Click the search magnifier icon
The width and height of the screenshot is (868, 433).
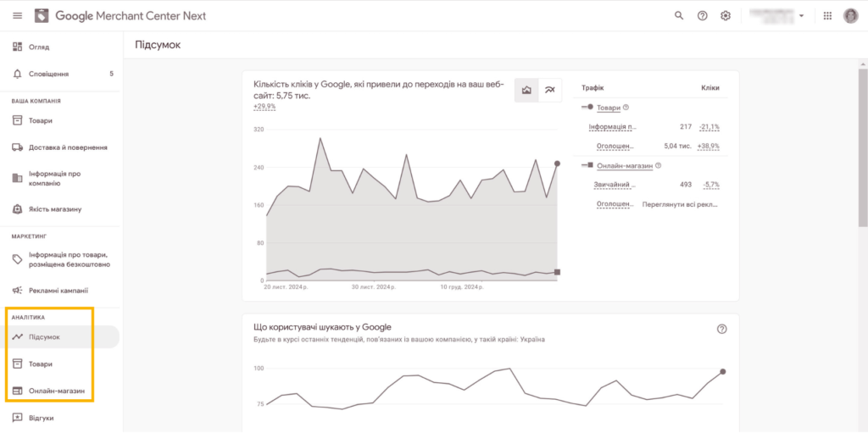[679, 15]
